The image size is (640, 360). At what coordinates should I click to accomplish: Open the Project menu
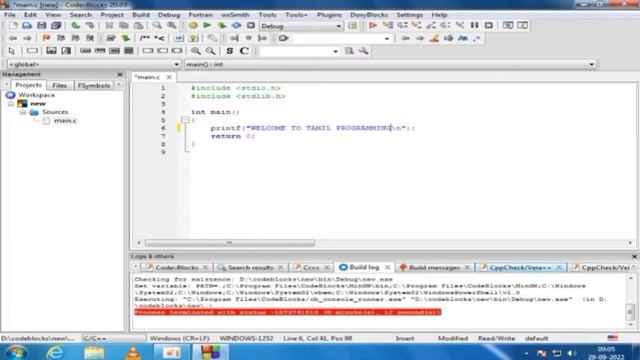point(112,15)
